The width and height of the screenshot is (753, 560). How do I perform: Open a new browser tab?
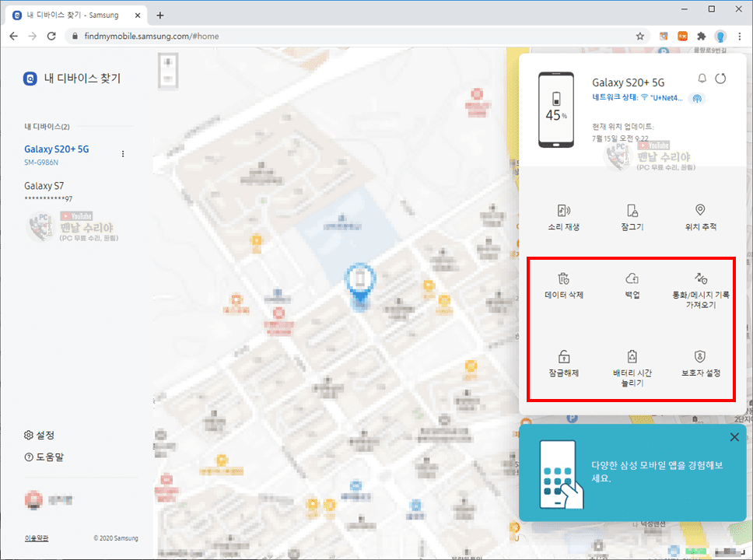pyautogui.click(x=160, y=16)
